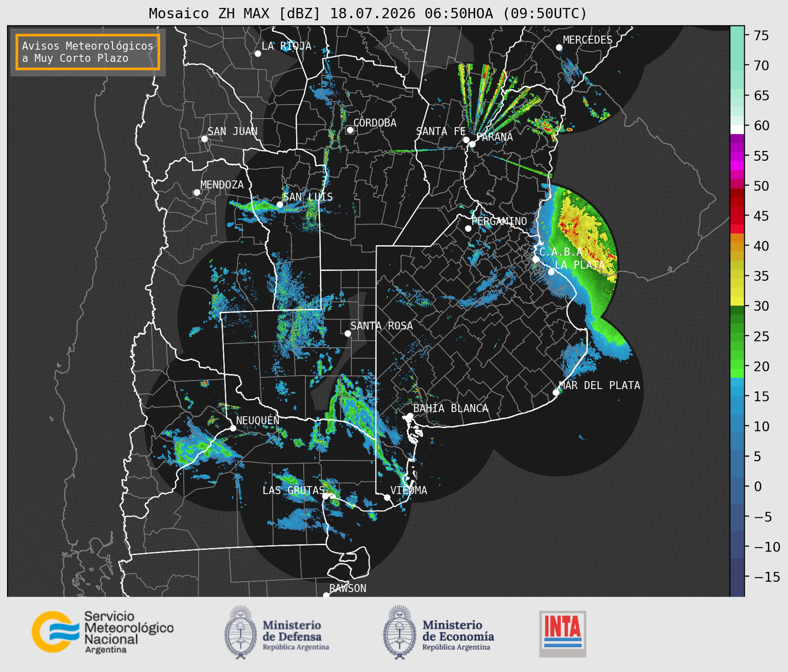Select the Neuquén city marker dot
This screenshot has height=672, width=788.
click(233, 428)
